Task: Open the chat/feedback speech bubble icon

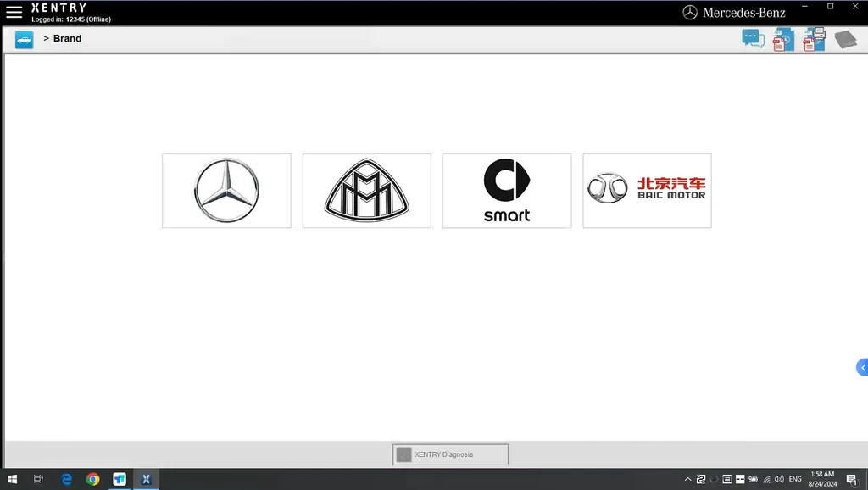Action: [753, 39]
